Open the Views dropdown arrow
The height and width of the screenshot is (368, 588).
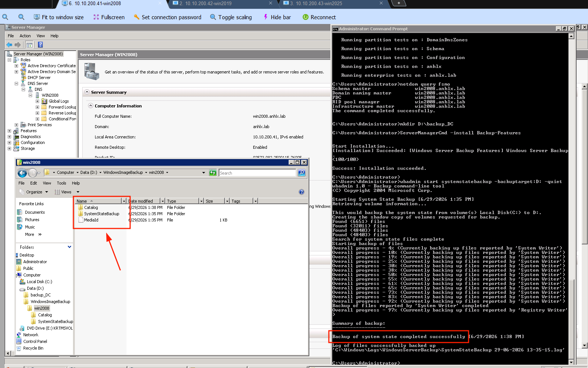tap(78, 192)
